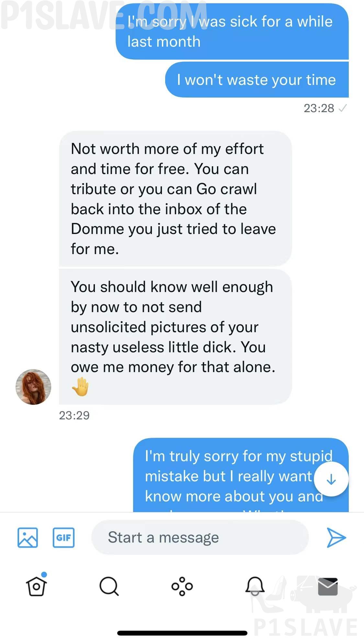Tap the image attachment icon
364x643 pixels.
pyautogui.click(x=28, y=538)
